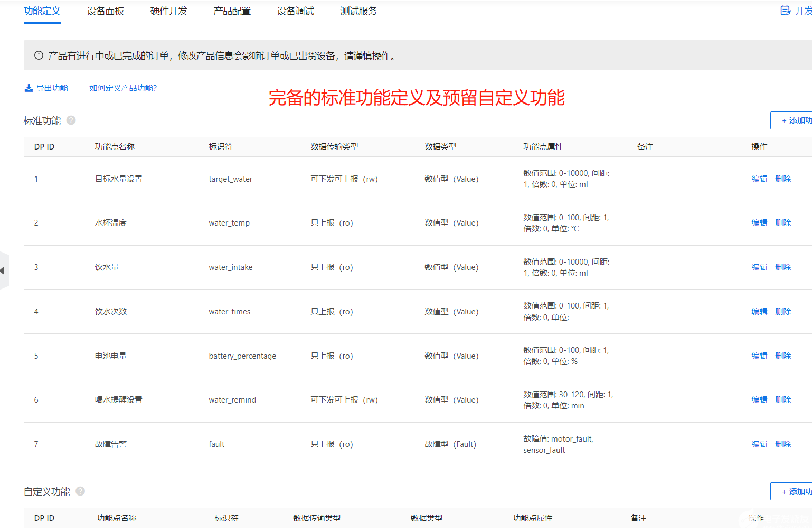Edit the 故障告警 function row
The height and width of the screenshot is (532, 812).
(x=759, y=444)
